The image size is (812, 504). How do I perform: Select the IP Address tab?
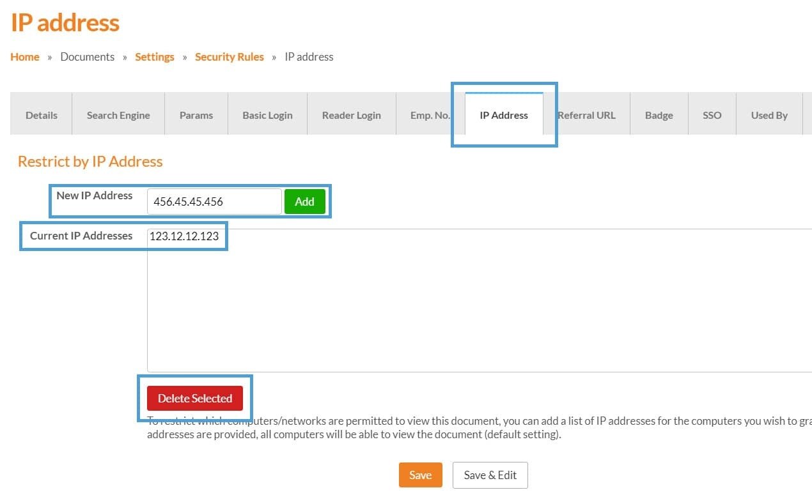coord(504,116)
